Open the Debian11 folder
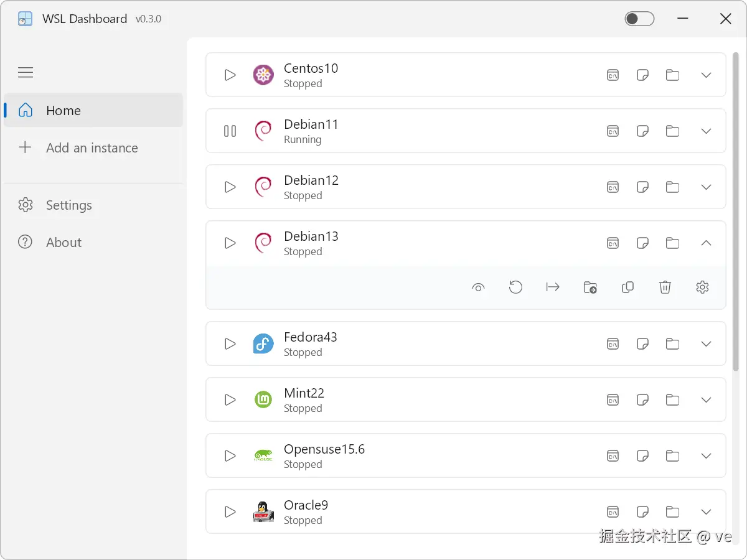Image resolution: width=747 pixels, height=560 pixels. (672, 131)
